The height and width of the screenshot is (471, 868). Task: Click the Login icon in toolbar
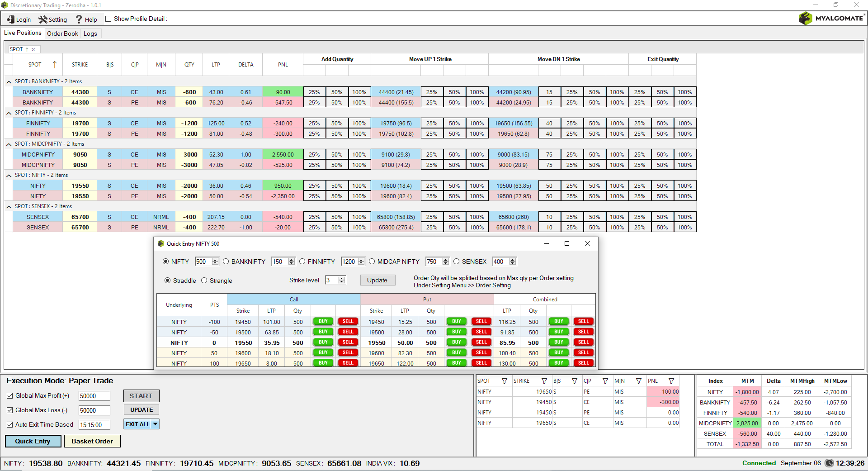point(10,19)
